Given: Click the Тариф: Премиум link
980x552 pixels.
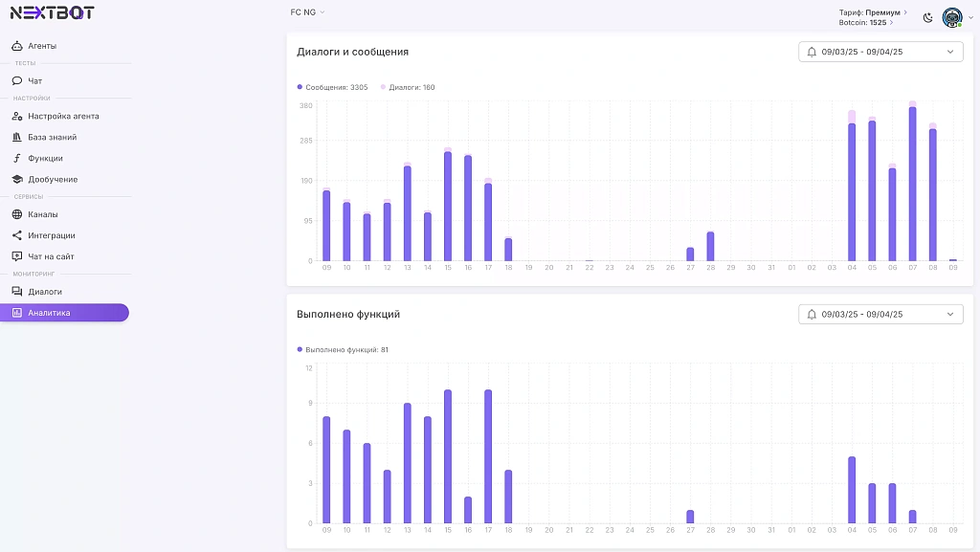Looking at the screenshot, I should tap(873, 12).
